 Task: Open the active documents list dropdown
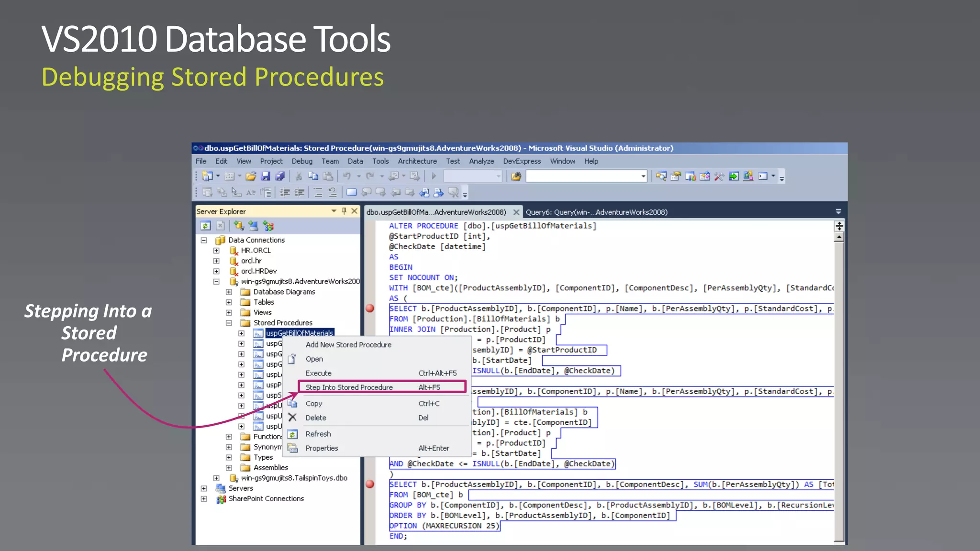pos(838,211)
